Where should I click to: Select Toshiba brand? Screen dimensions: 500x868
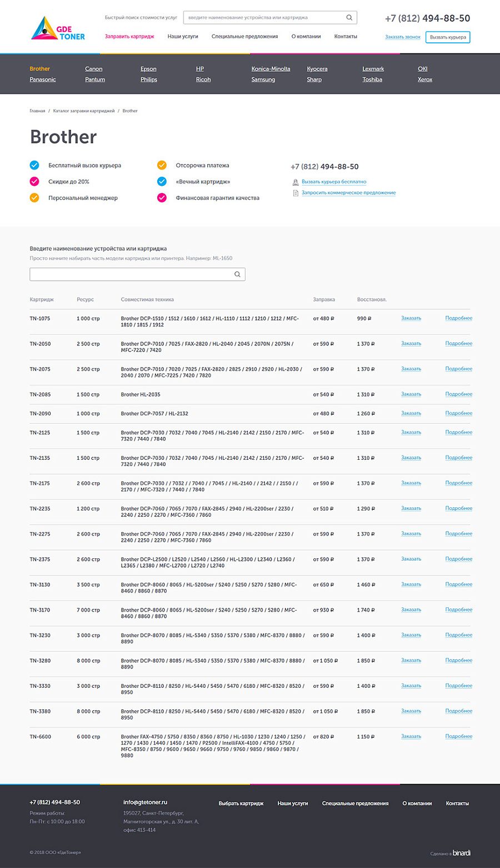point(372,80)
